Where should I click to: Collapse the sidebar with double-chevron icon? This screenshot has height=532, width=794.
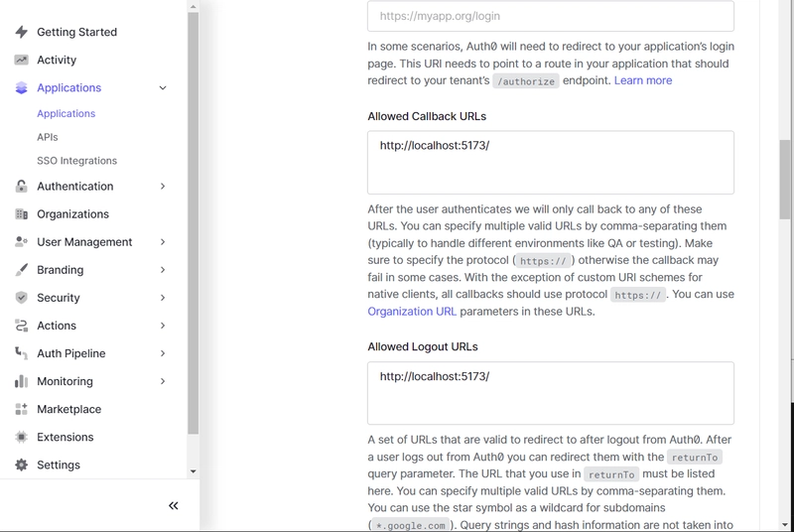173,505
